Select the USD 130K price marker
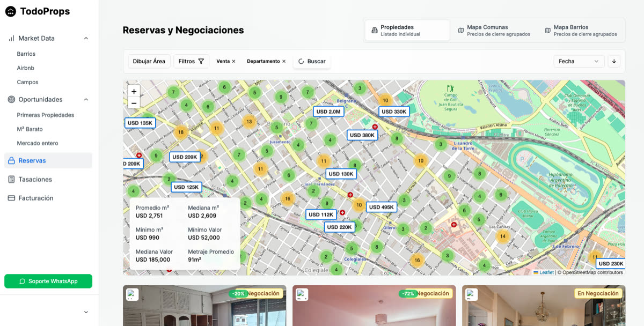Image resolution: width=644 pixels, height=326 pixels. click(x=341, y=174)
